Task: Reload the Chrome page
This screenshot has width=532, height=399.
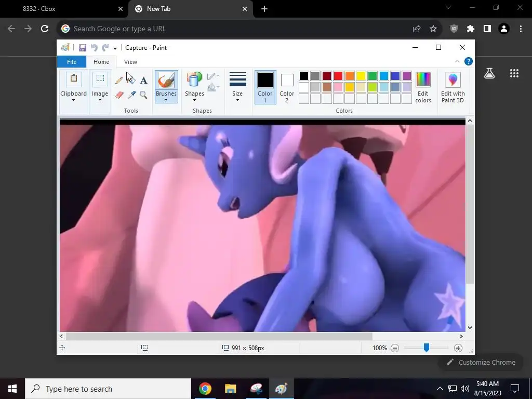Action: tap(45, 29)
